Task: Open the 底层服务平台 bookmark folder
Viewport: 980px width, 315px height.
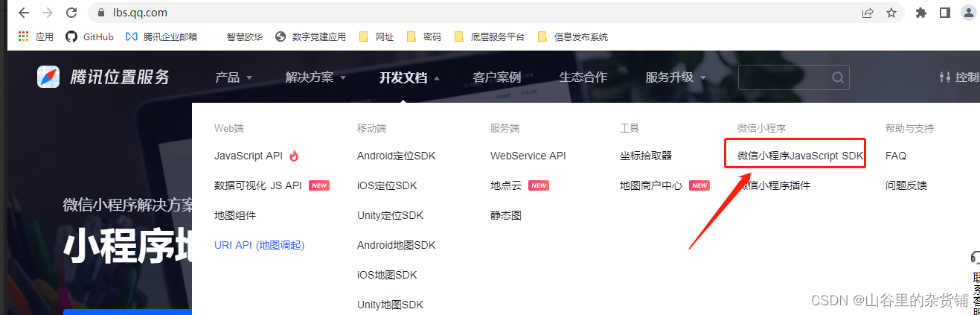Action: tap(489, 36)
